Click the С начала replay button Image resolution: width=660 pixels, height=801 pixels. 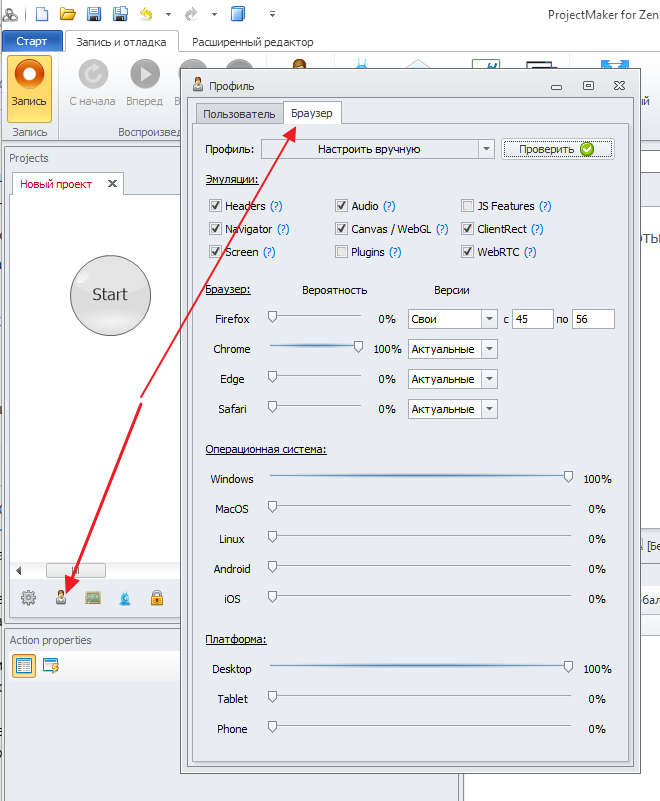[x=92, y=83]
